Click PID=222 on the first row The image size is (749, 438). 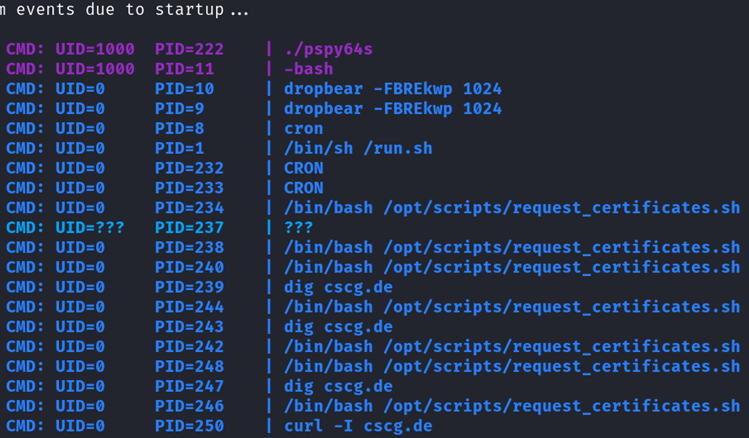click(189, 49)
